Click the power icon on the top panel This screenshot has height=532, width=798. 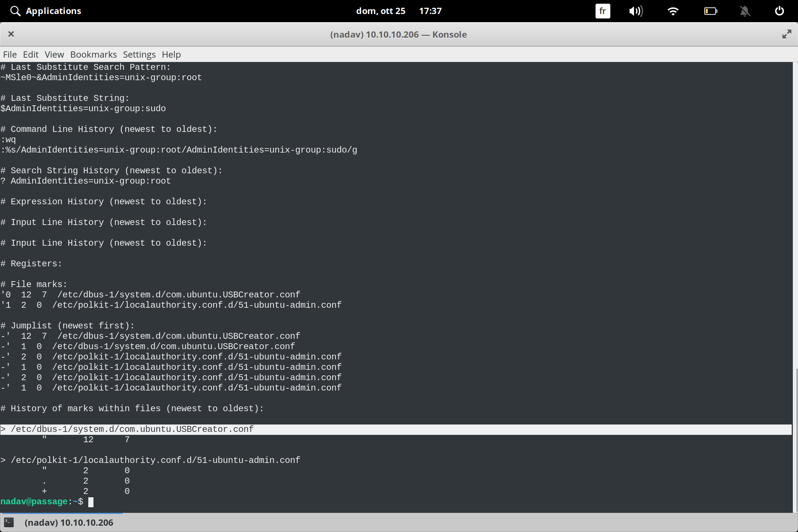point(779,11)
